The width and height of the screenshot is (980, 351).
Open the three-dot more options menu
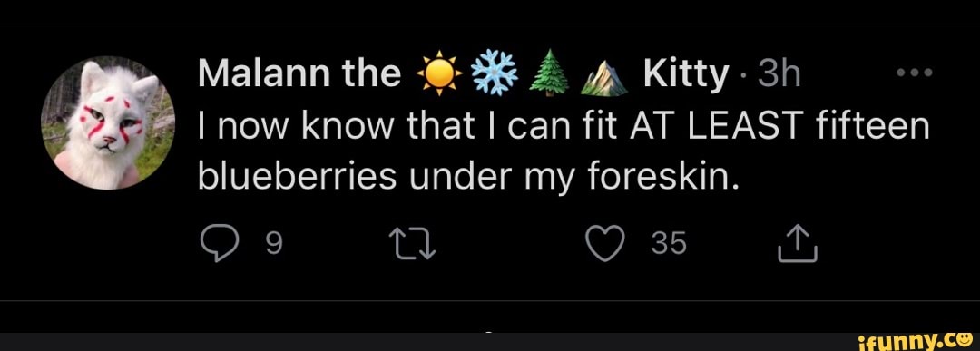point(914,73)
